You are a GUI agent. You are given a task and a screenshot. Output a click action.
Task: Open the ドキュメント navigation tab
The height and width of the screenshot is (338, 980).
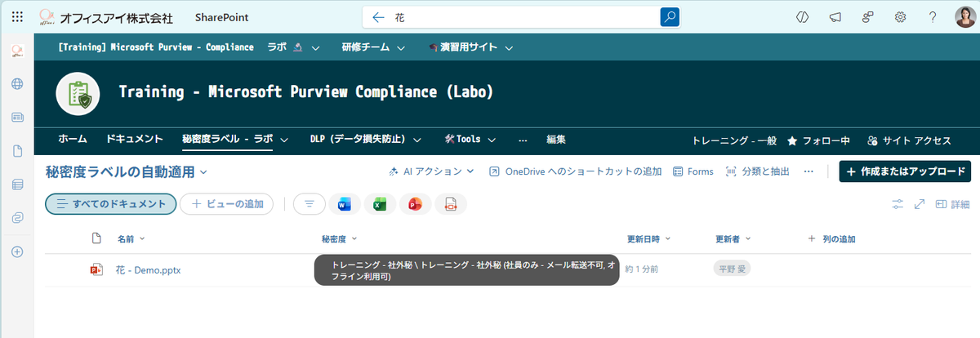tap(135, 140)
